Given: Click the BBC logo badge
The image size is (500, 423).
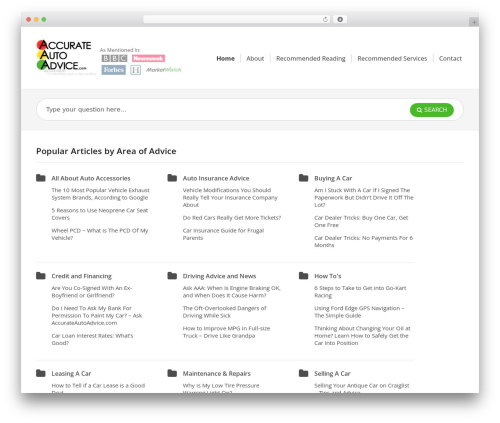Looking at the screenshot, I should [x=114, y=58].
